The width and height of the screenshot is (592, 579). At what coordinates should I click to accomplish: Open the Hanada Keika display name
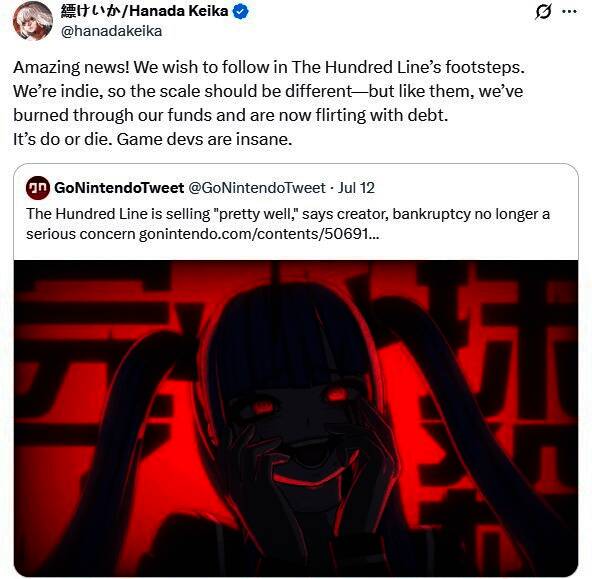pos(179,11)
